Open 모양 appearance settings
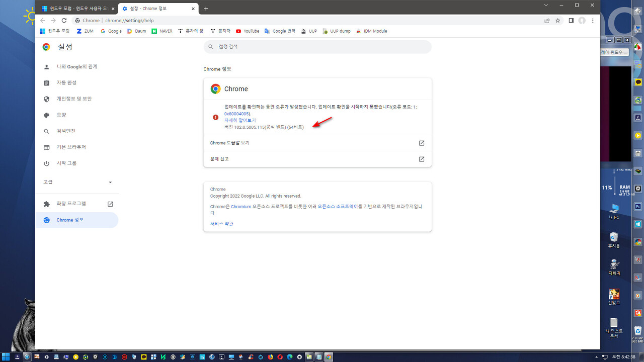The height and width of the screenshot is (362, 644). tap(77, 115)
